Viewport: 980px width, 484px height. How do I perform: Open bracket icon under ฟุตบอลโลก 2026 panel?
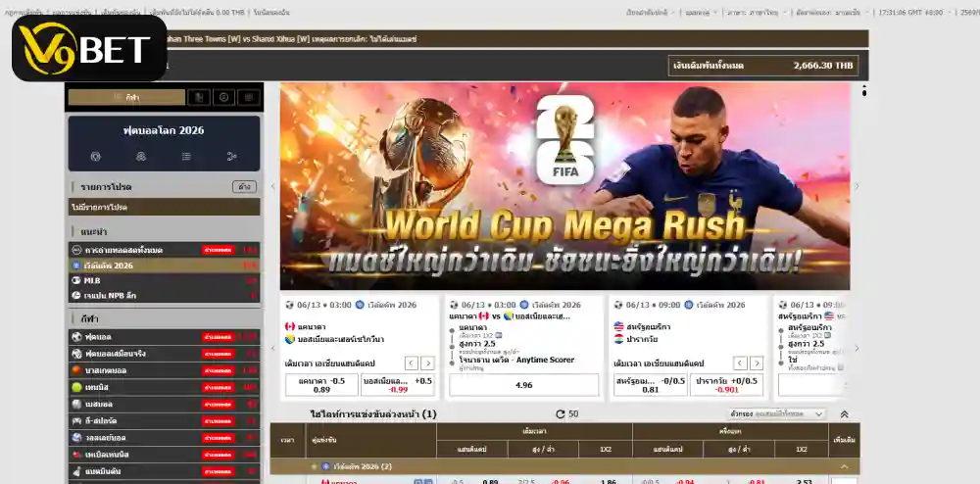[x=232, y=156]
